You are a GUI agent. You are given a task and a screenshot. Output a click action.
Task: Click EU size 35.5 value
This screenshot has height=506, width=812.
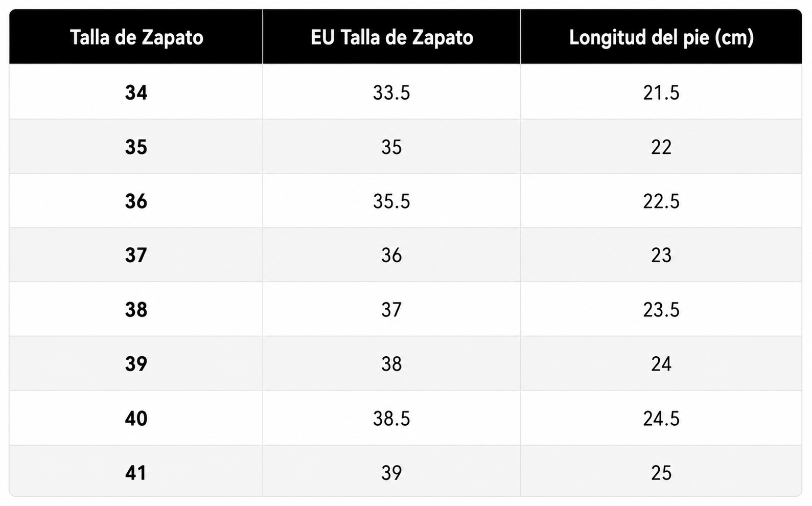point(391,201)
